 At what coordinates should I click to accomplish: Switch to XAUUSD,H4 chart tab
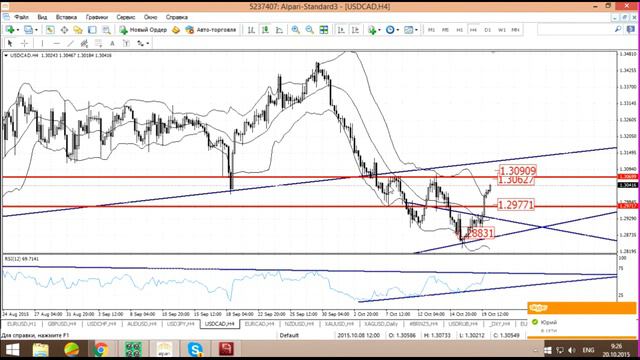coord(339,324)
